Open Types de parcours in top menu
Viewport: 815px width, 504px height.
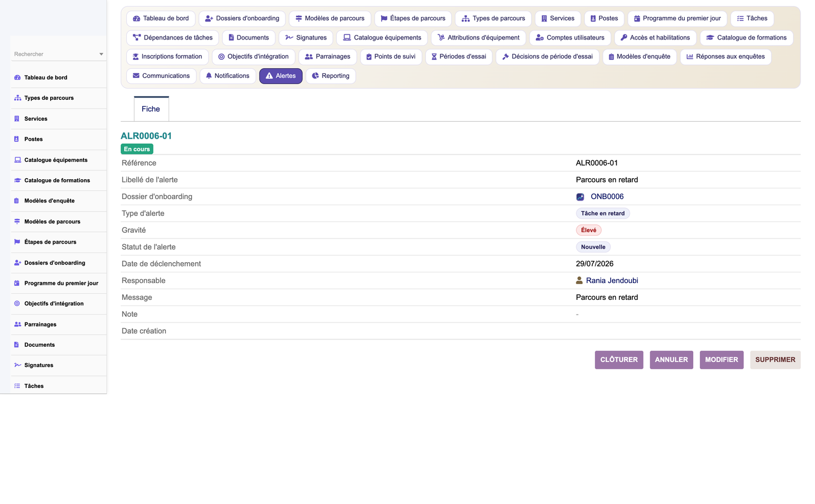click(x=493, y=19)
